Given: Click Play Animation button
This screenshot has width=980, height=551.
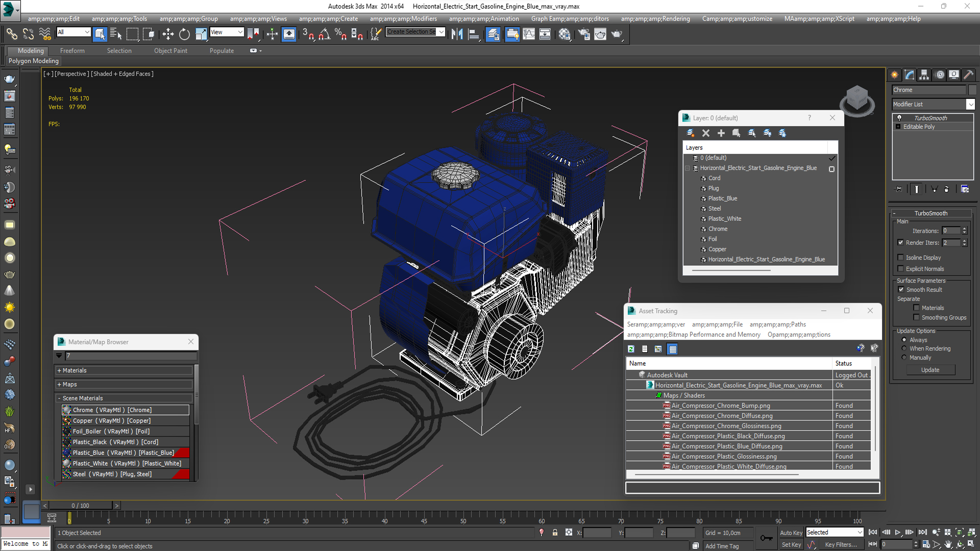Looking at the screenshot, I should pyautogui.click(x=898, y=532).
